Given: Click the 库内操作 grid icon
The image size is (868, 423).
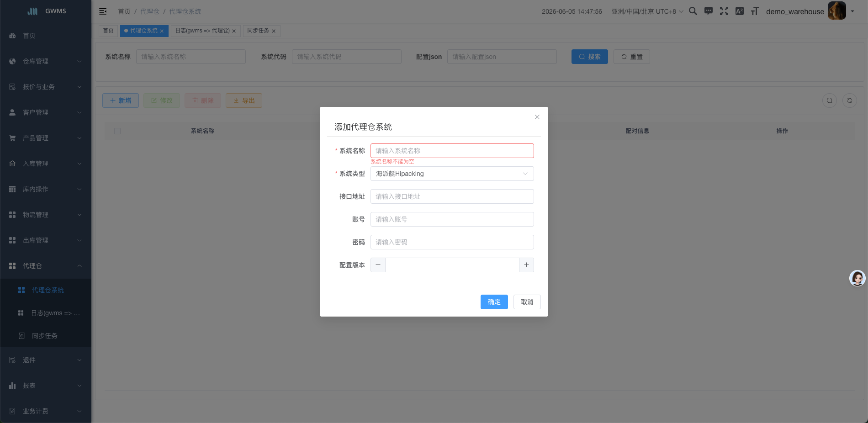Looking at the screenshot, I should point(12,189).
